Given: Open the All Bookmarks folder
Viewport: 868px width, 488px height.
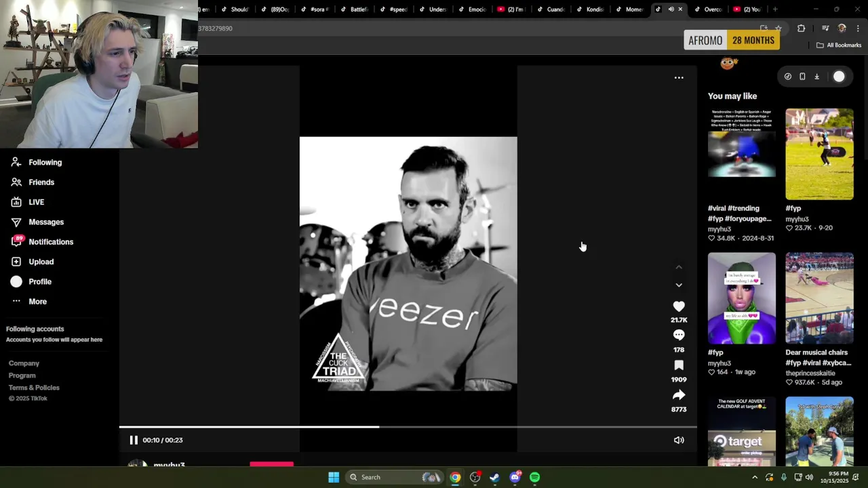Looking at the screenshot, I should [x=839, y=45].
